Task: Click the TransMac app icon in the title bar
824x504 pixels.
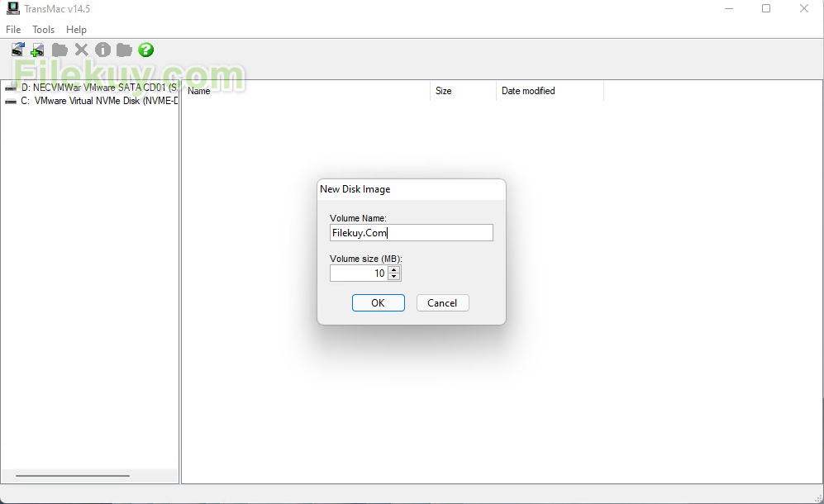Action: point(12,8)
